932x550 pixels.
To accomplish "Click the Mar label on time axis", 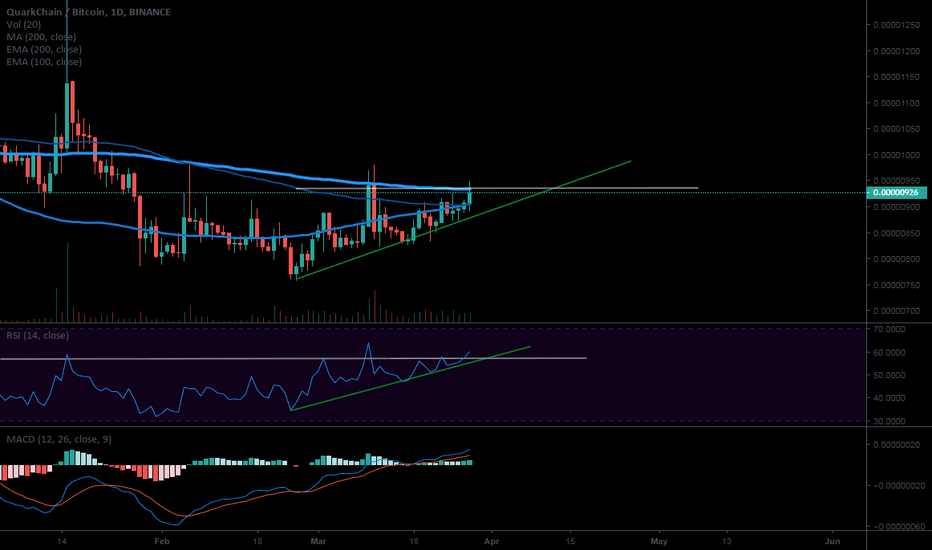I will tap(318, 542).
